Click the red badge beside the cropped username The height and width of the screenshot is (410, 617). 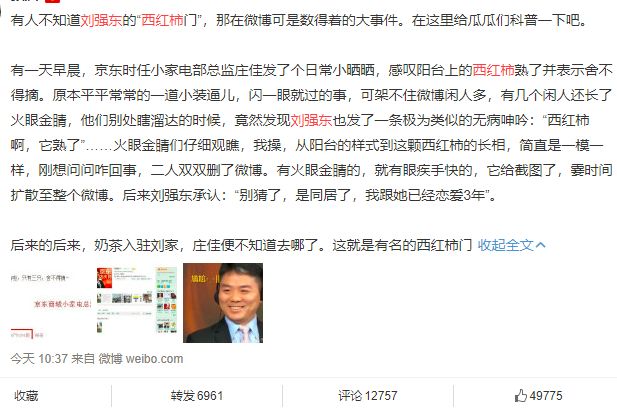coord(53,1)
